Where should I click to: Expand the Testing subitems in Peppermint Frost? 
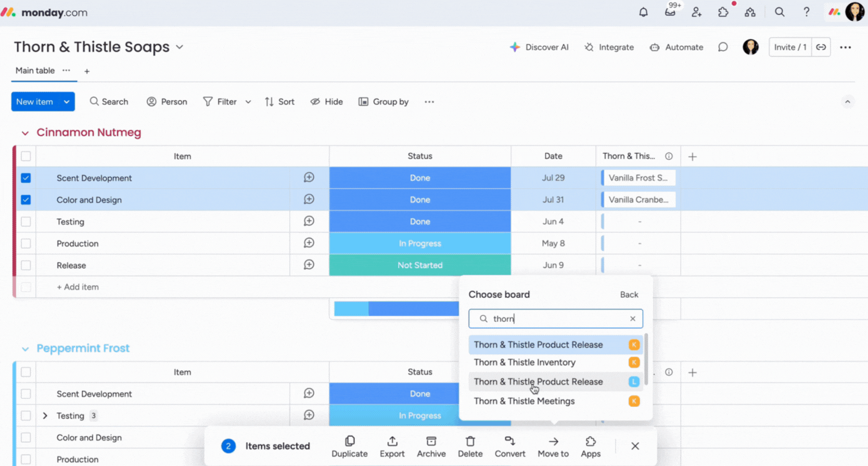click(45, 416)
